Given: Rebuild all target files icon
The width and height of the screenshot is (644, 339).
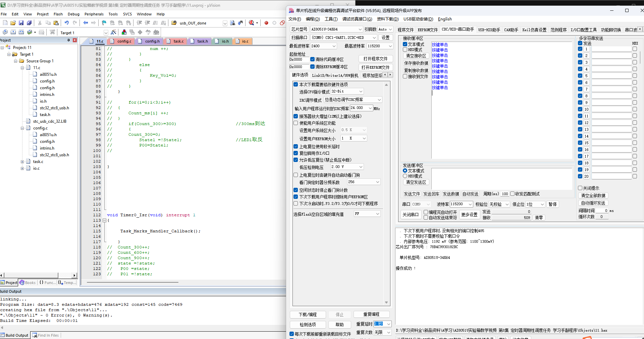Looking at the screenshot, I should [x=21, y=32].
